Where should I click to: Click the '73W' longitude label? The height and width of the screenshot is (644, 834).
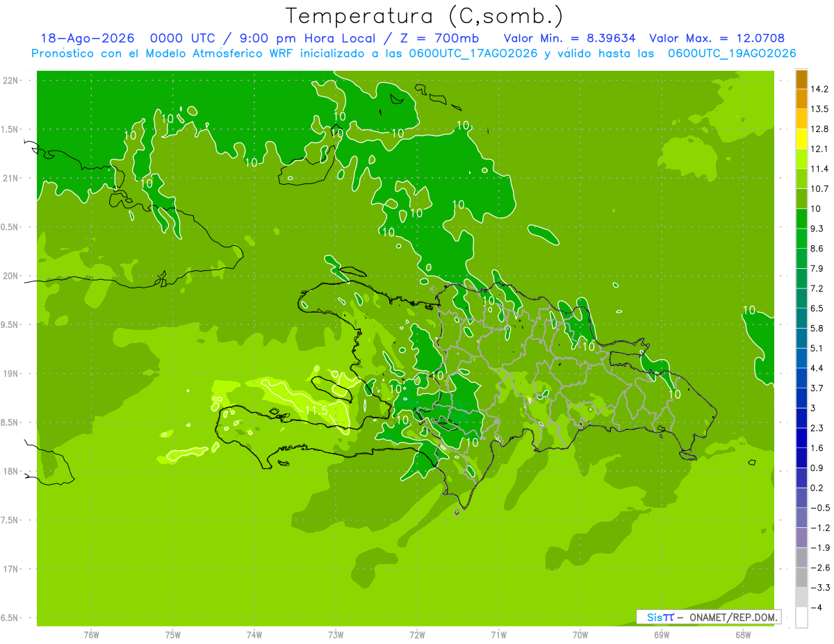click(336, 636)
